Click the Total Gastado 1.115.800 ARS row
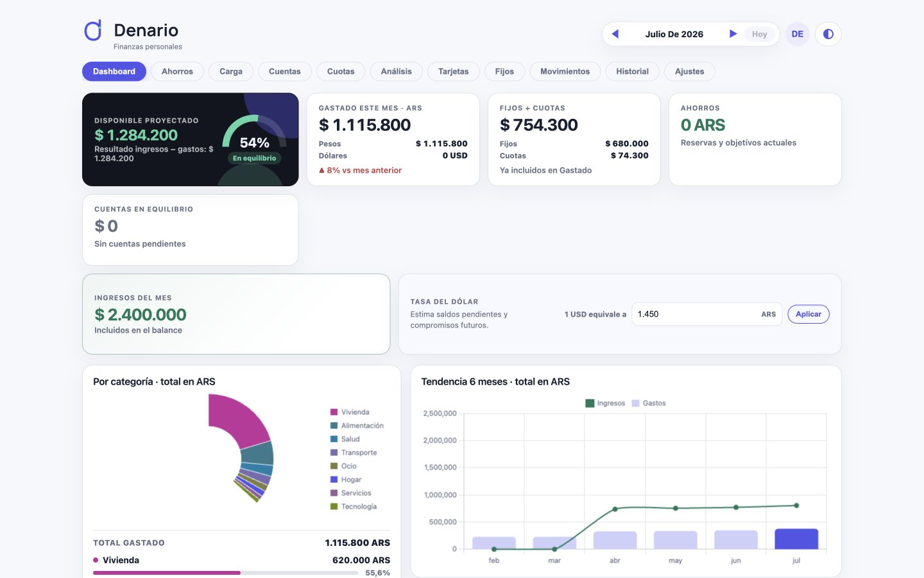 [241, 543]
